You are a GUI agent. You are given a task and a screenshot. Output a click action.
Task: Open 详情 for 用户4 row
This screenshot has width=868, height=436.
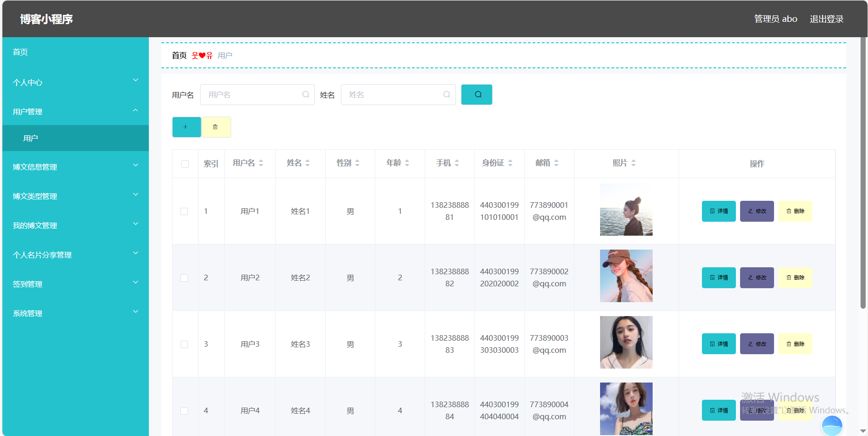pos(719,410)
